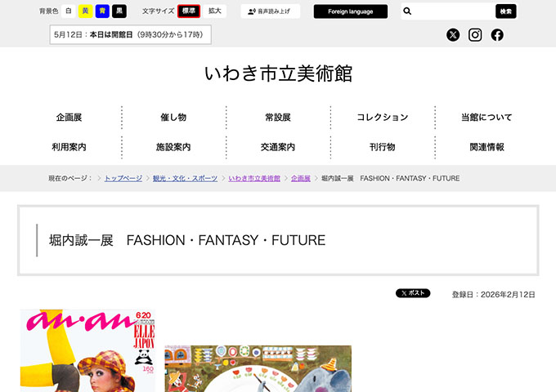Open the コレクション menu item
556x392 pixels.
pos(383,118)
